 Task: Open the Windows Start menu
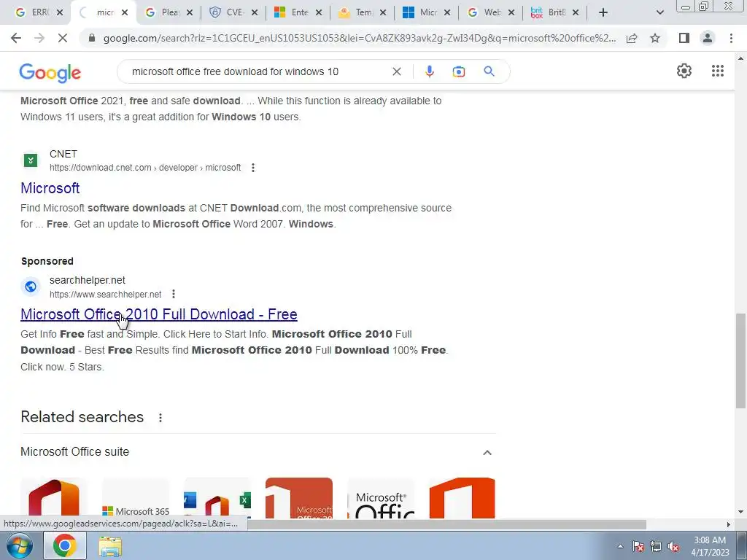pyautogui.click(x=19, y=545)
